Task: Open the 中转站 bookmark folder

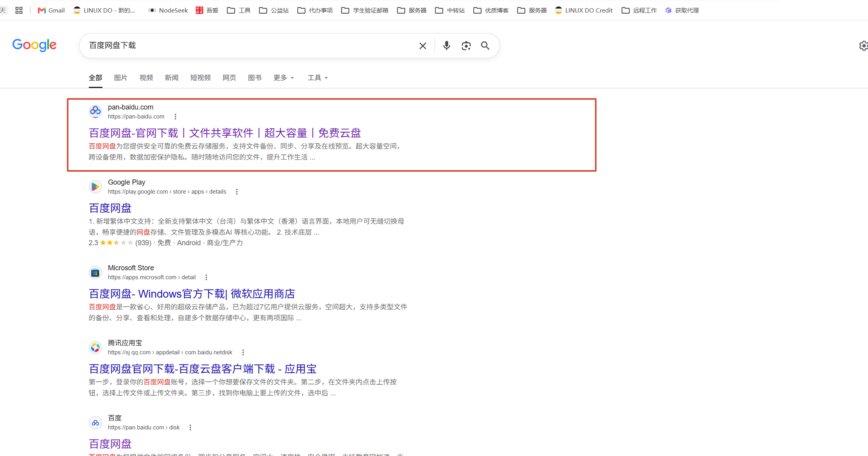Action: tap(450, 10)
